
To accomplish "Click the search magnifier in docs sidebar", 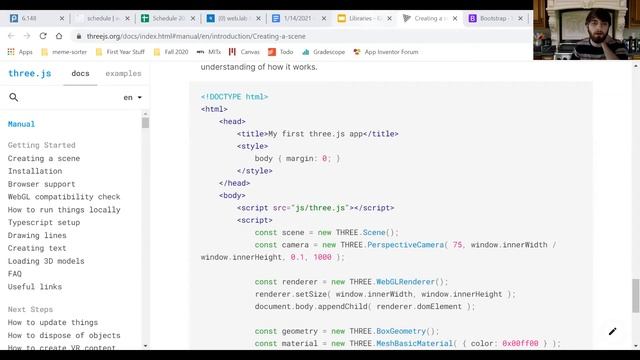I will (x=13, y=97).
